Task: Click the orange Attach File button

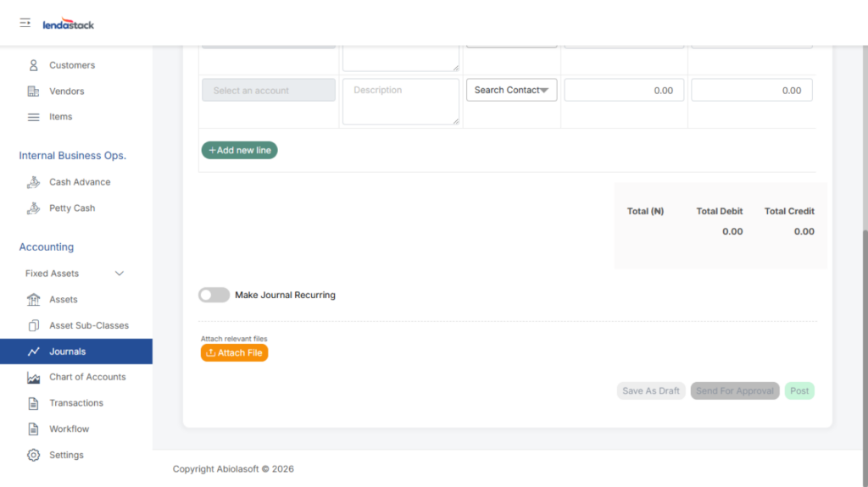Action: click(234, 352)
